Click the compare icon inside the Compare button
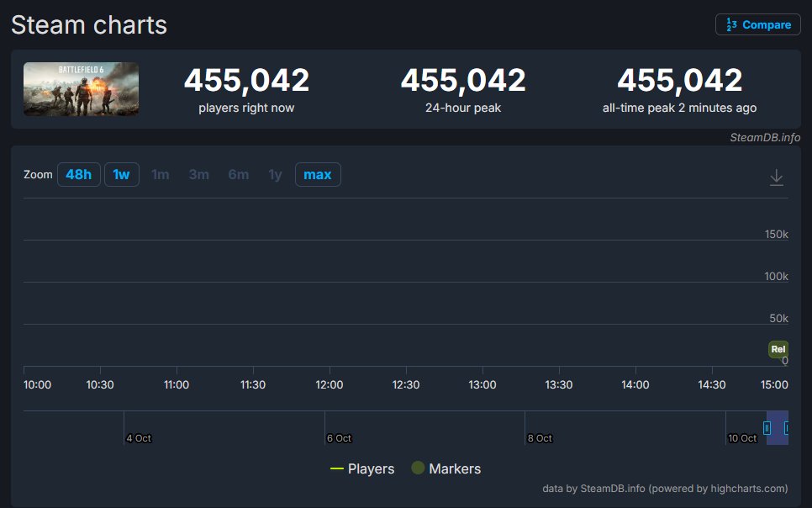Screen dimensions: 812x508 730,24
